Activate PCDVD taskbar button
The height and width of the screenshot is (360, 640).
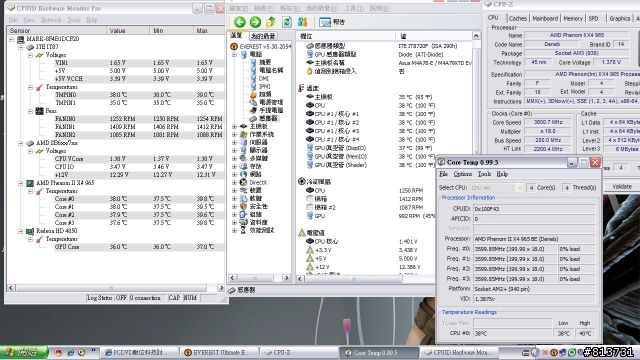140,352
